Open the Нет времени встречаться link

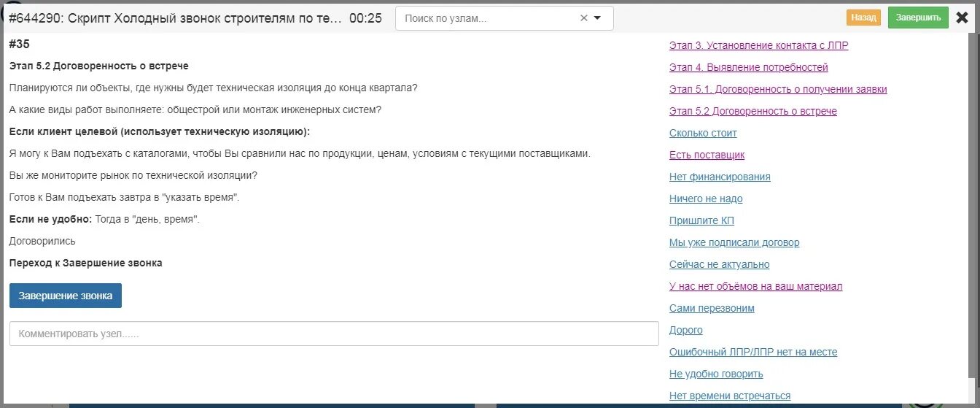click(x=730, y=396)
